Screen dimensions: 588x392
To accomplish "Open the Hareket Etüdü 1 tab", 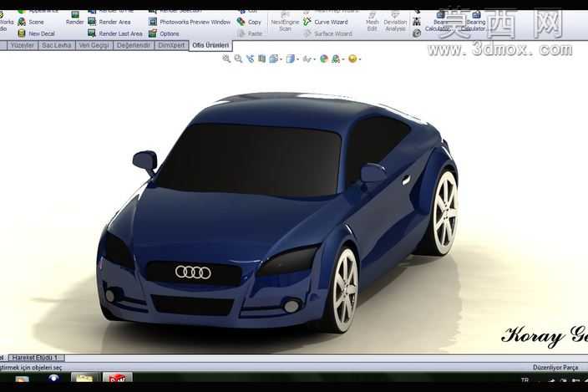I will [x=36, y=358].
